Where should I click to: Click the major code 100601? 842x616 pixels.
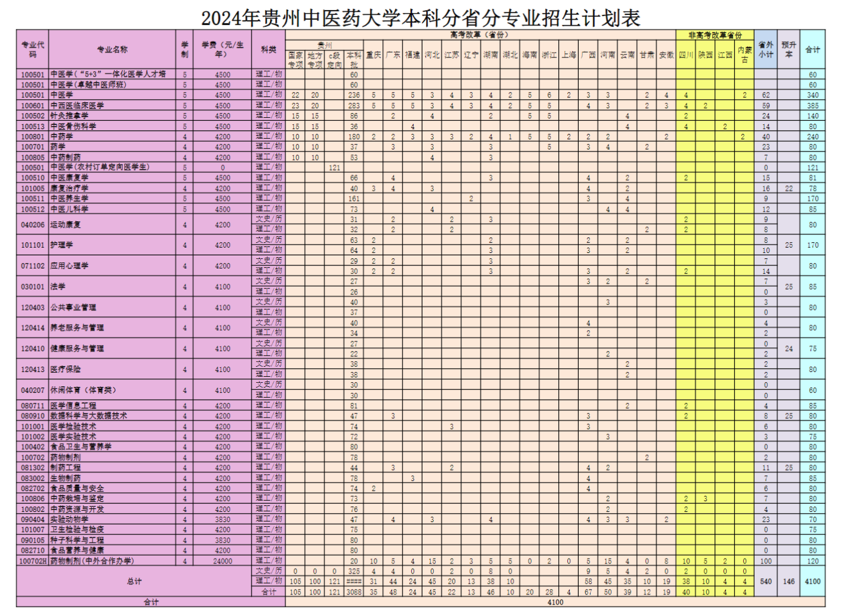click(x=32, y=106)
